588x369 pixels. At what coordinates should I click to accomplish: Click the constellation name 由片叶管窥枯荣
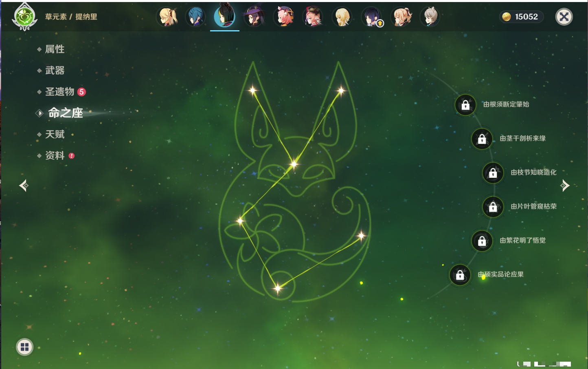[x=534, y=206]
